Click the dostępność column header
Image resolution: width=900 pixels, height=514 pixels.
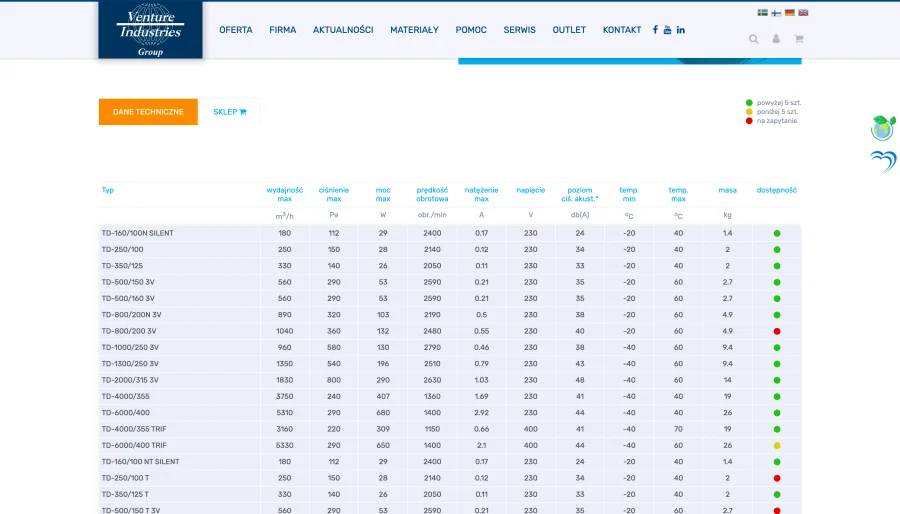[x=777, y=190]
